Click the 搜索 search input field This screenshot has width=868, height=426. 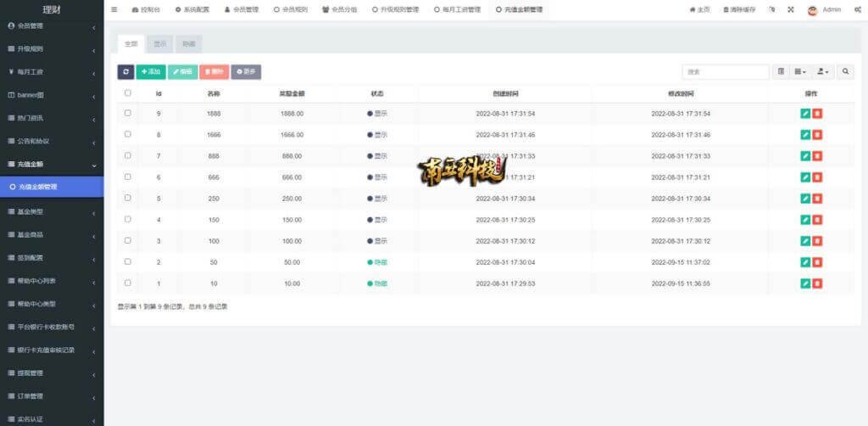pos(726,72)
